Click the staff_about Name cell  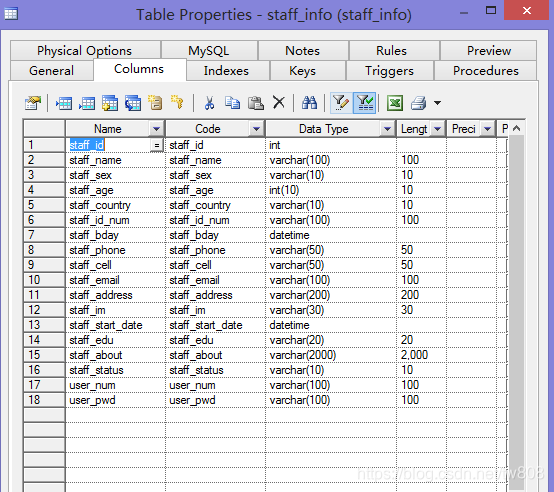(x=115, y=355)
